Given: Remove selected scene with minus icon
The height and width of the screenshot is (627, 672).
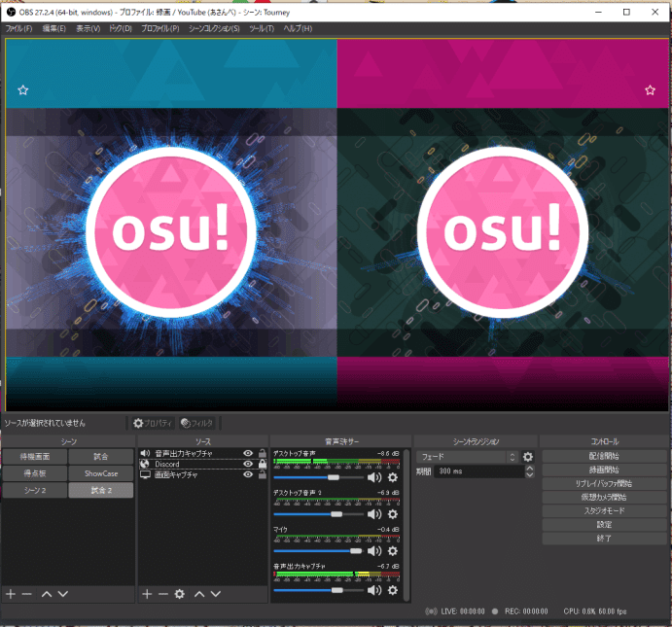Looking at the screenshot, I should (x=27, y=594).
